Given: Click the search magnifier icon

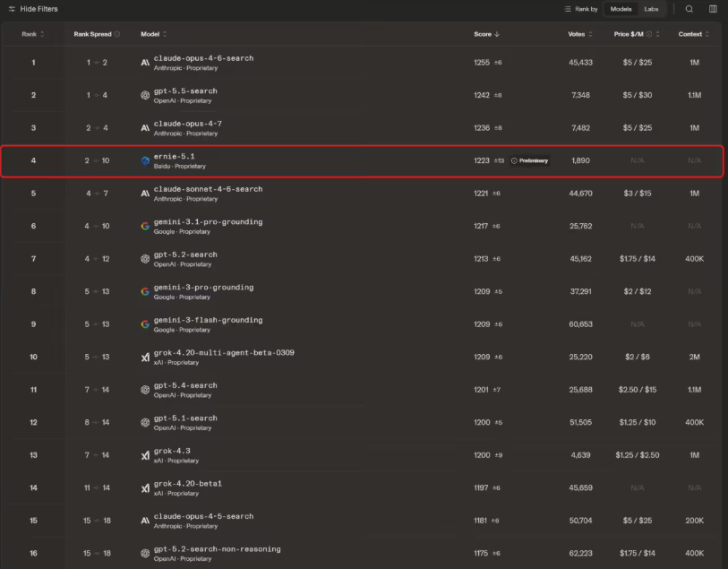Looking at the screenshot, I should pyautogui.click(x=689, y=9).
